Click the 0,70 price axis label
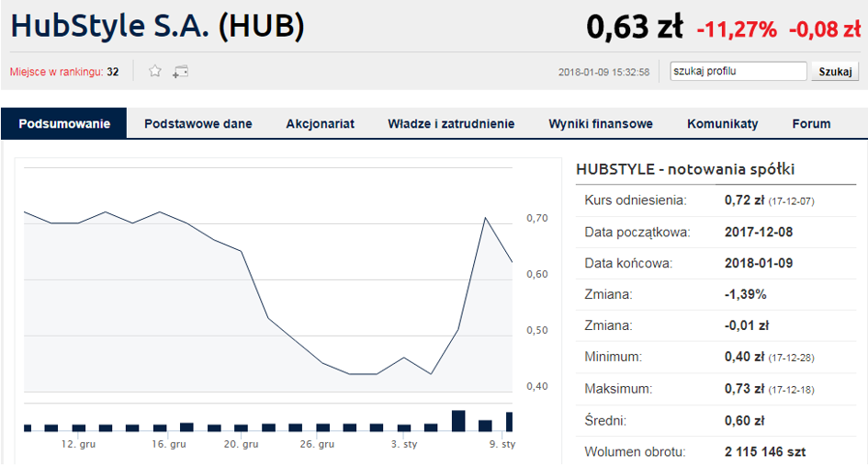Screen dimensions: 868x467 [537, 218]
